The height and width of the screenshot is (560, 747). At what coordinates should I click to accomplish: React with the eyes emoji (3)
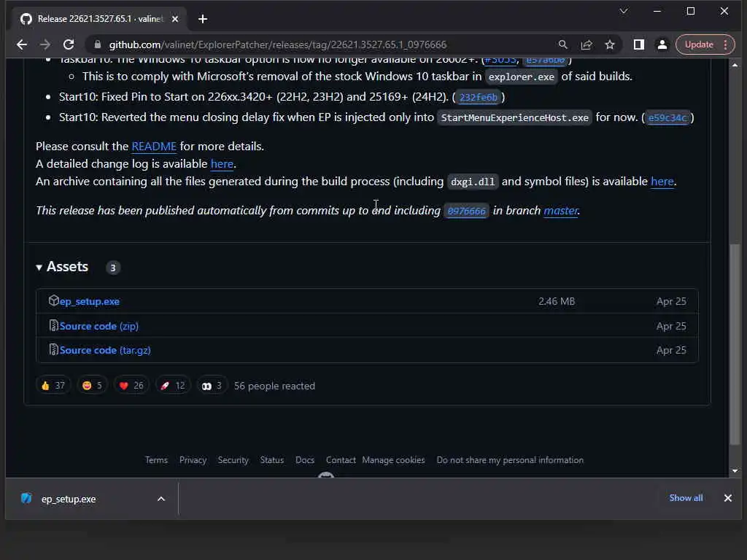pyautogui.click(x=212, y=386)
